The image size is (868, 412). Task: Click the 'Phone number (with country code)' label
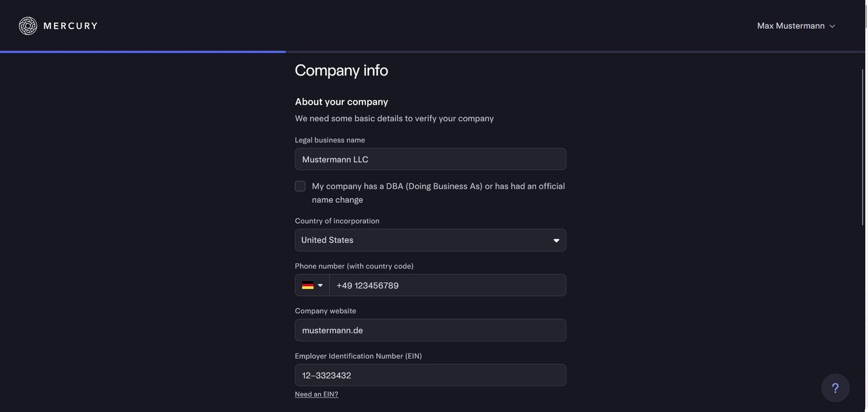pos(354,266)
